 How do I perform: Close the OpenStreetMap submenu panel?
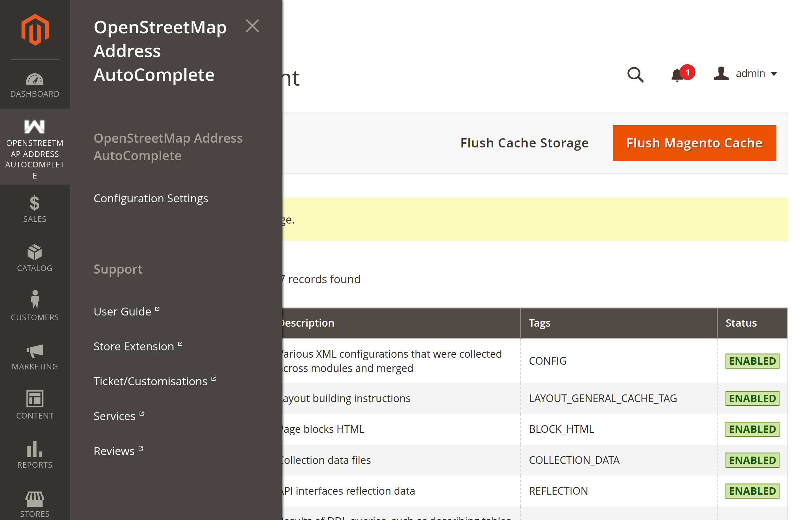tap(252, 26)
